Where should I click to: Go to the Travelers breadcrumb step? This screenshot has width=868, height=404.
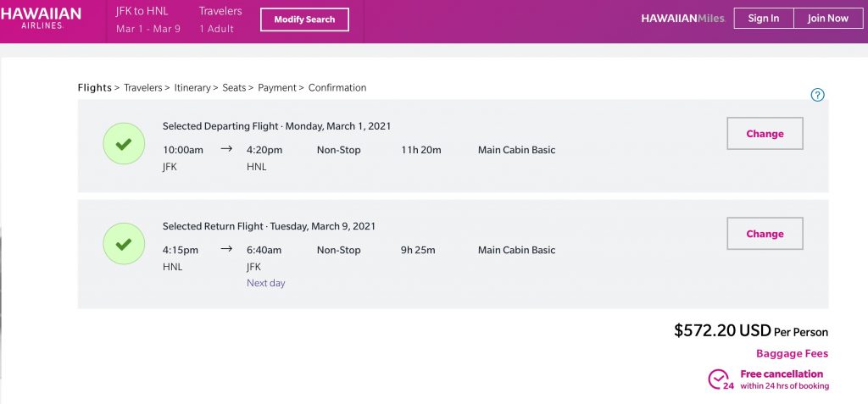[x=142, y=88]
